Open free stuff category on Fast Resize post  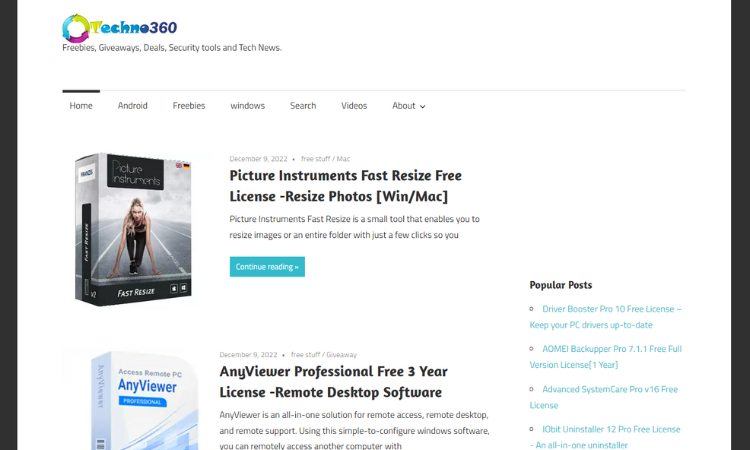[315, 159]
